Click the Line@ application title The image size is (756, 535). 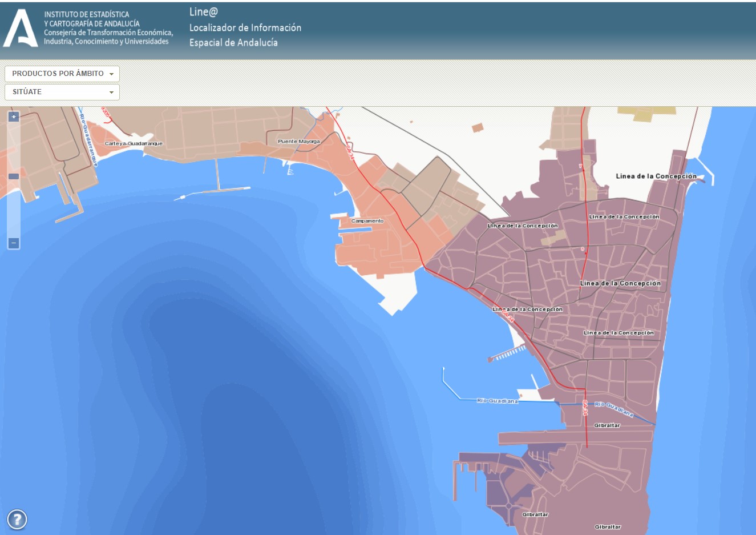coord(204,12)
